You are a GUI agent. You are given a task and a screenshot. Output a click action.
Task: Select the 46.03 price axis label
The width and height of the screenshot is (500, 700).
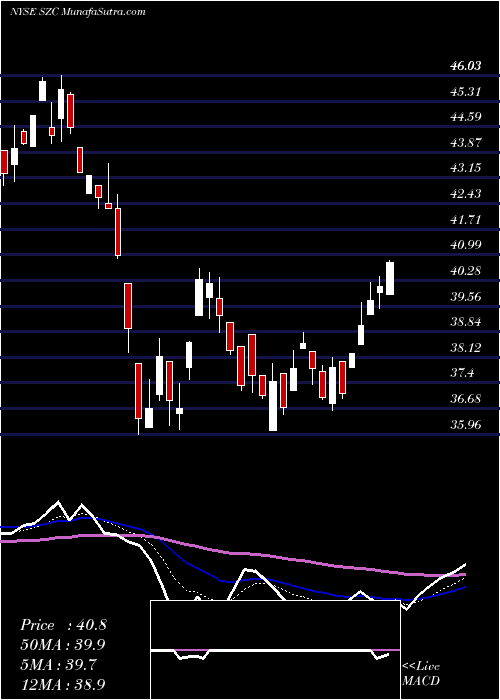(466, 66)
